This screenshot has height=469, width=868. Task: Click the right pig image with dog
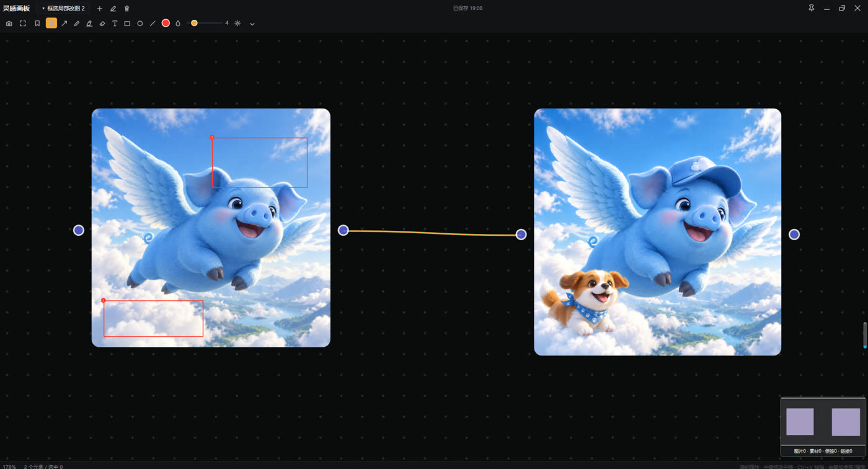point(657,232)
